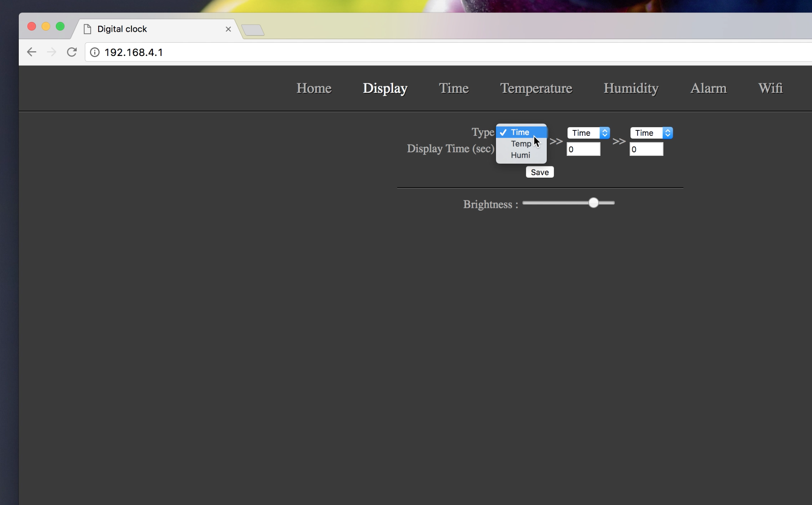Screen dimensions: 812x505
Task: Click the site info icon
Action: tap(95, 52)
